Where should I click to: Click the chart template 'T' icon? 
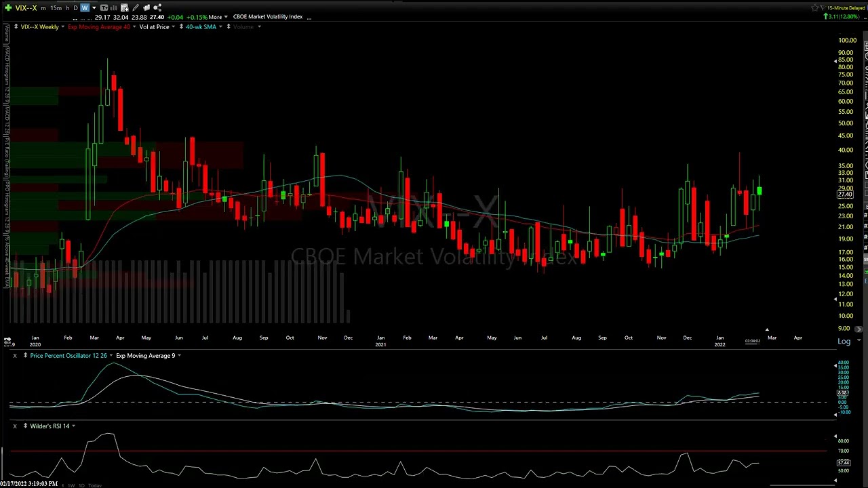104,7
